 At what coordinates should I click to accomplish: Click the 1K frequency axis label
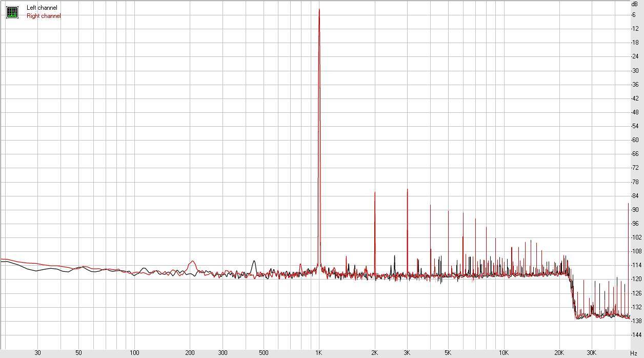318,353
